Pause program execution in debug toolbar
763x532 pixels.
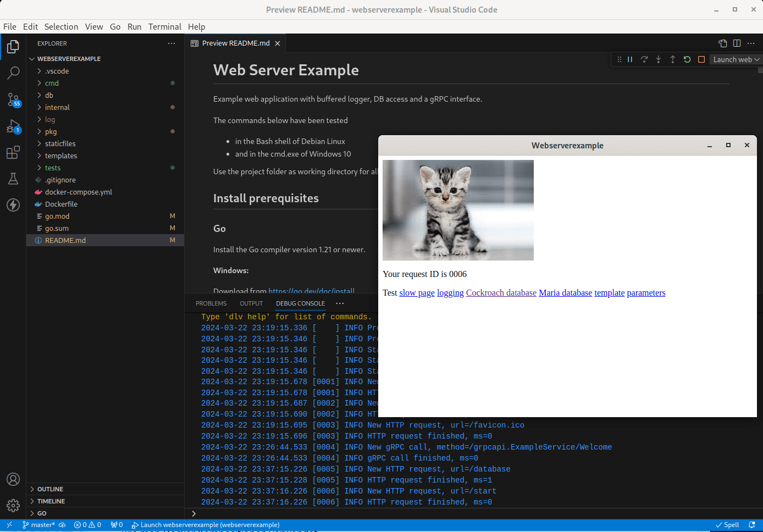[x=629, y=59]
